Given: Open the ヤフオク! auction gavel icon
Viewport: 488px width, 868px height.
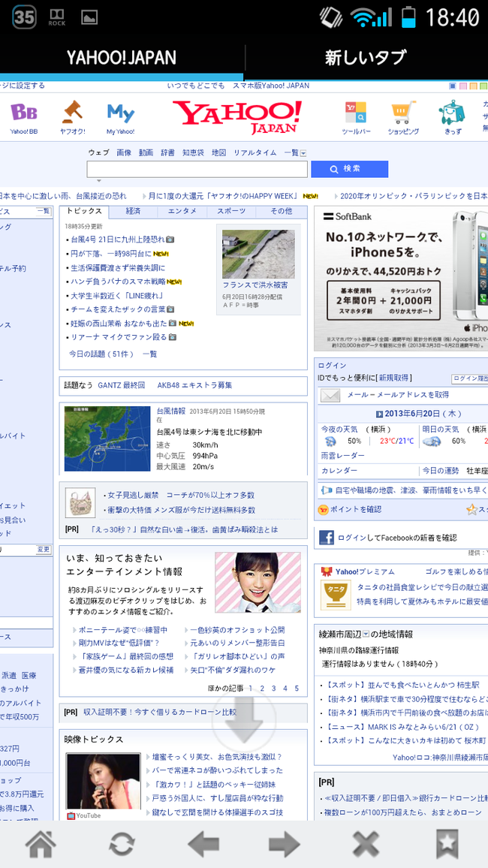Looking at the screenshot, I should pos(73,118).
